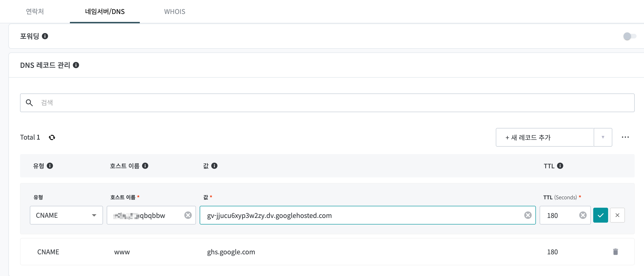Image resolution: width=644 pixels, height=276 pixels.
Task: Confirm record with the green checkmark button
Action: click(600, 215)
